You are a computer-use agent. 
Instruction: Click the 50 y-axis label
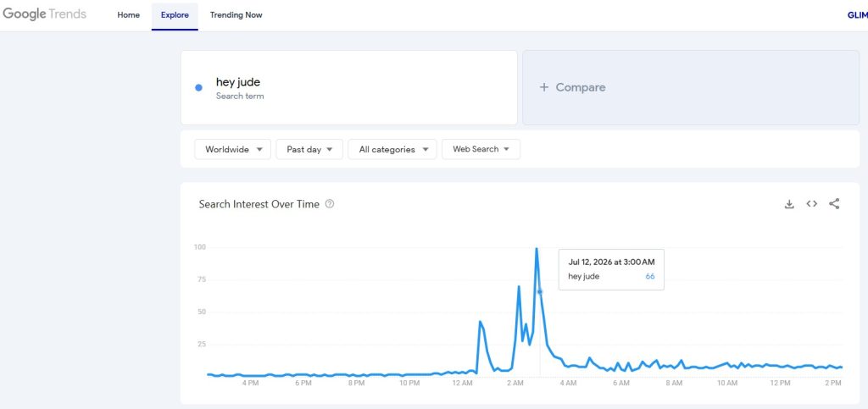click(202, 312)
